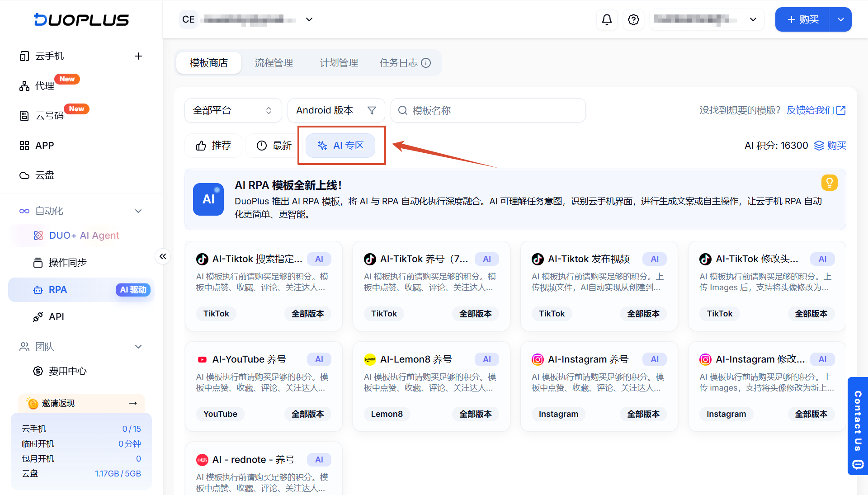The height and width of the screenshot is (495, 868).
Task: Click 全部版本 tag on AI-Tiktok 发布视频 card
Action: 643,314
